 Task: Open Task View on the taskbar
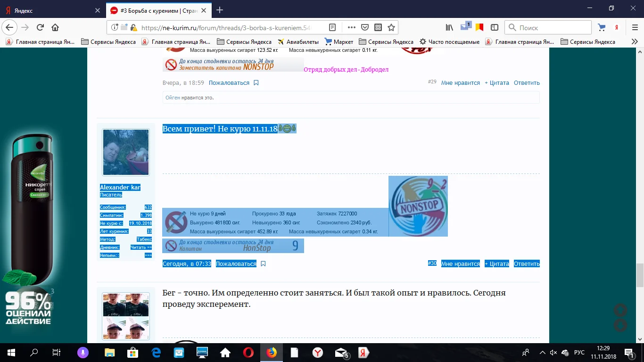point(56,353)
